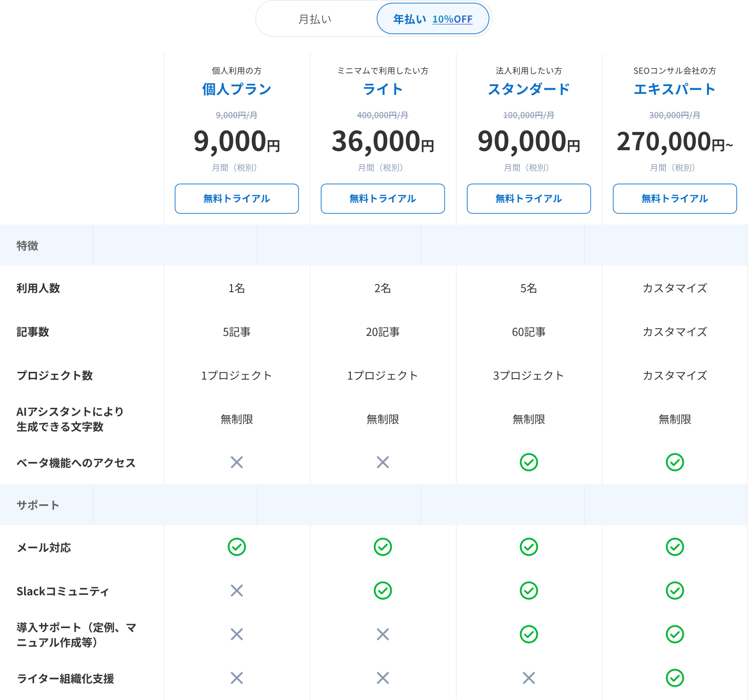
Task: Start 無料トライアル for スタンダード plan
Action: [529, 198]
